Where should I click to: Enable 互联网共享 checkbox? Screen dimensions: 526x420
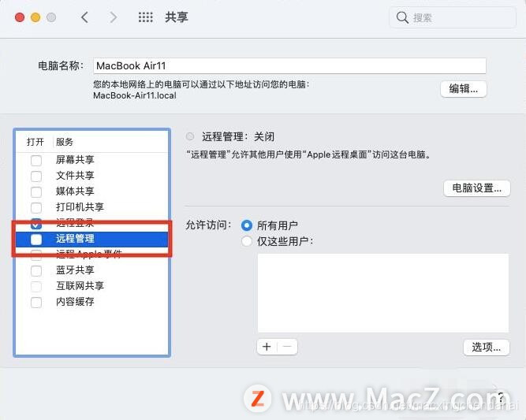(36, 286)
